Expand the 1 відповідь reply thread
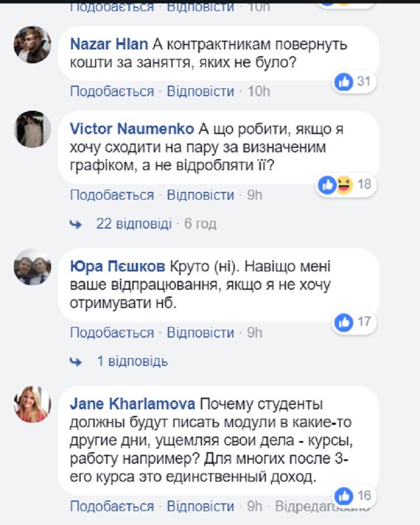Viewport: 420px width, 525px height. click(132, 361)
